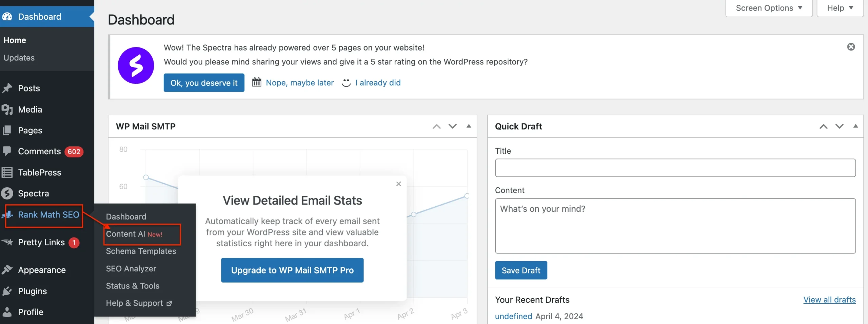Click the Appearance paintbrush icon

7,270
